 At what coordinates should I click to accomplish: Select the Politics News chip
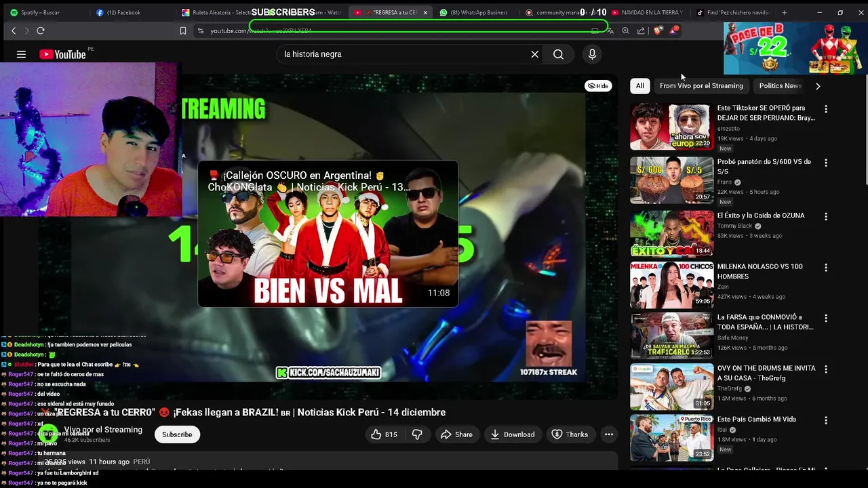pyautogui.click(x=780, y=86)
